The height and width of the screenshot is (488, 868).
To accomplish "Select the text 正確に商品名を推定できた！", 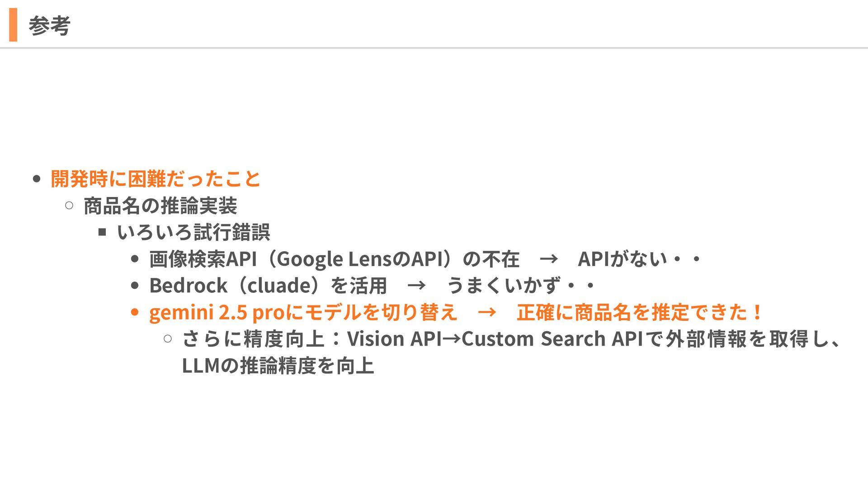I will tap(640, 312).
